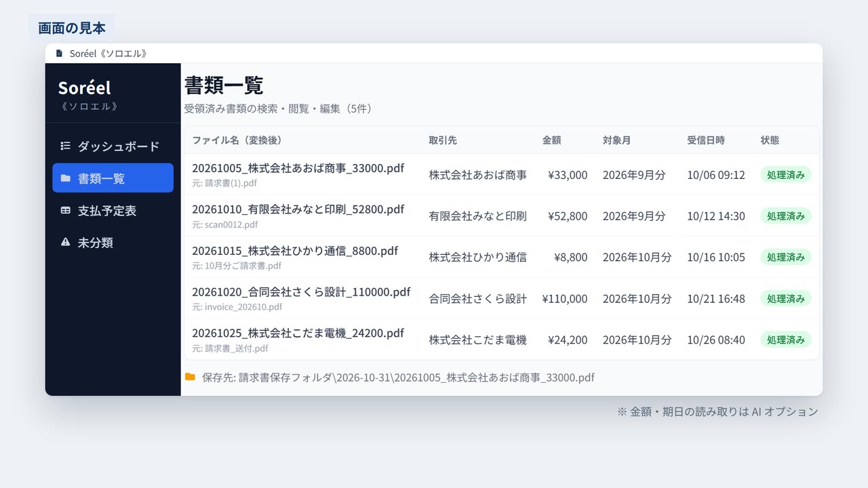Click the received time 10/06 09:12
Viewport: 868px width, 488px height.
coord(716,175)
